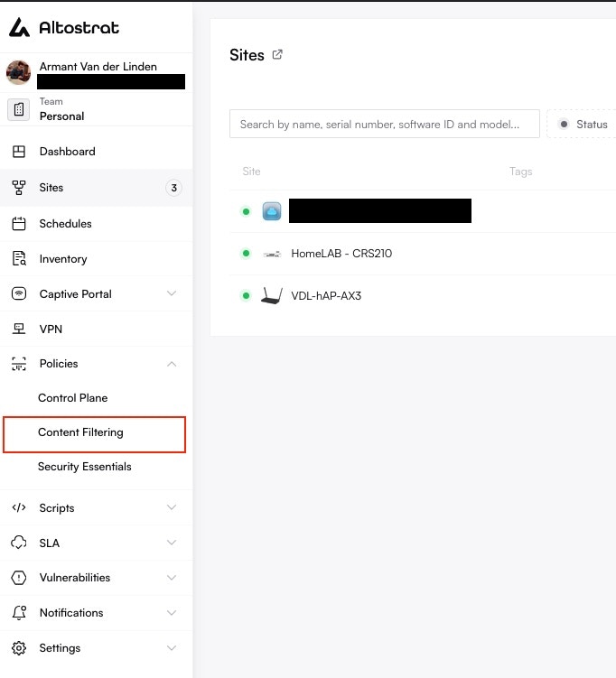Expand the Captive Portal chevron
Viewport: 616px width, 678px height.
pos(172,293)
